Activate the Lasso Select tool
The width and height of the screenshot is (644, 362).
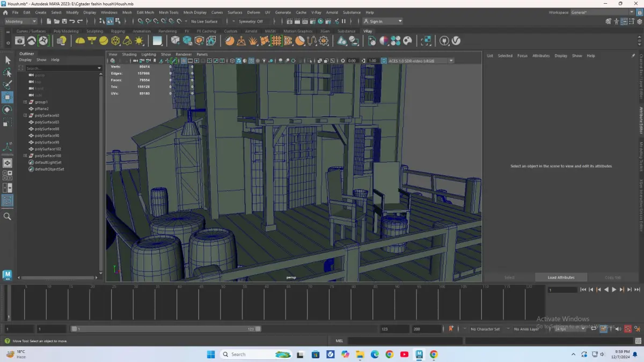coord(8,72)
